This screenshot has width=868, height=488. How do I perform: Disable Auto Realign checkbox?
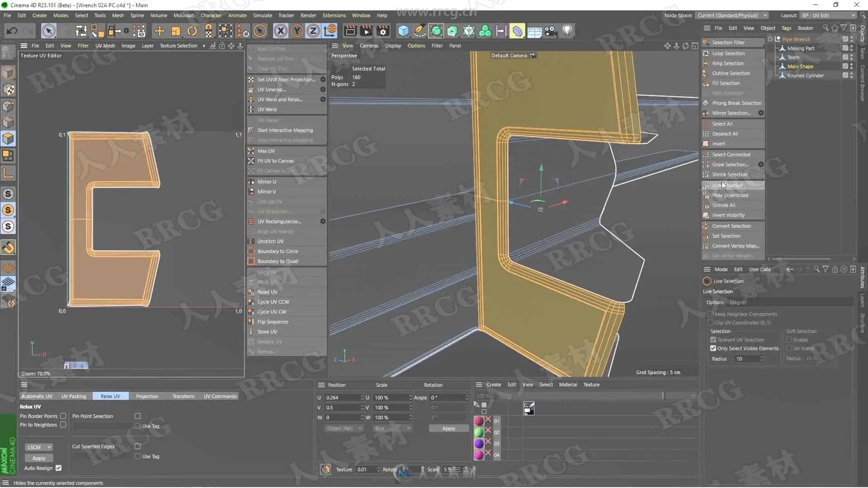[x=59, y=468]
